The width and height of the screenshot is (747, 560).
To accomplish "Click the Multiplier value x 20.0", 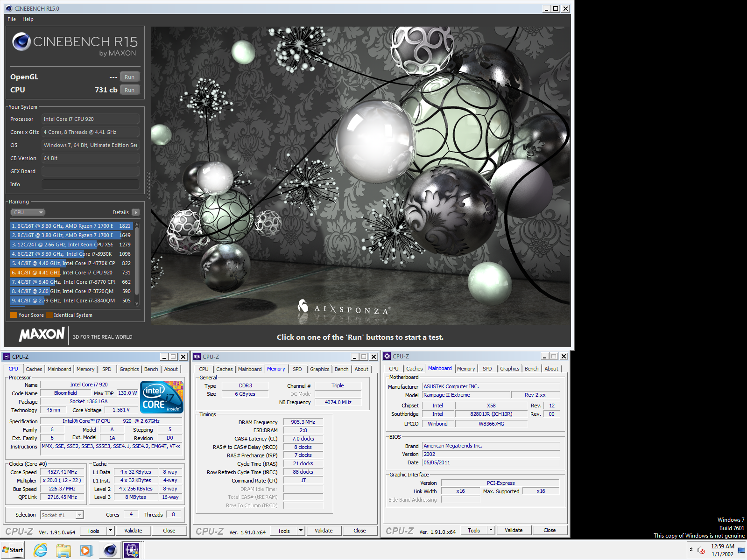I will 62,480.
